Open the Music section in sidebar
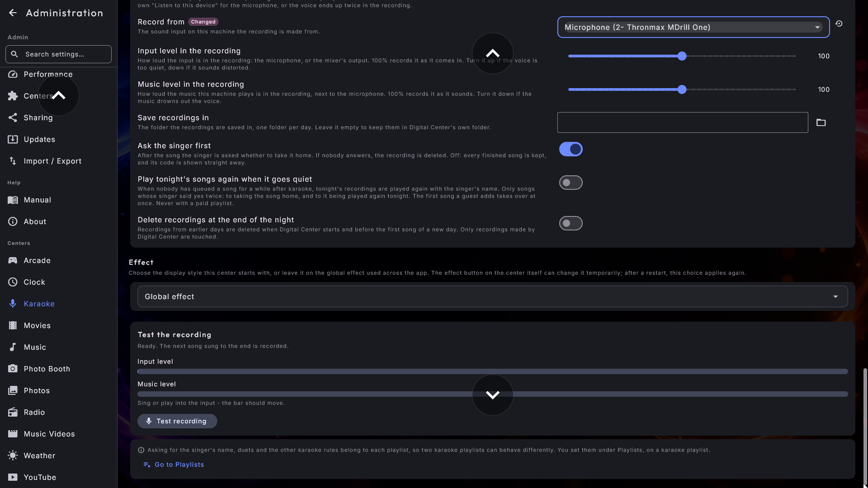Viewport: 868px width, 488px height. 58,347
